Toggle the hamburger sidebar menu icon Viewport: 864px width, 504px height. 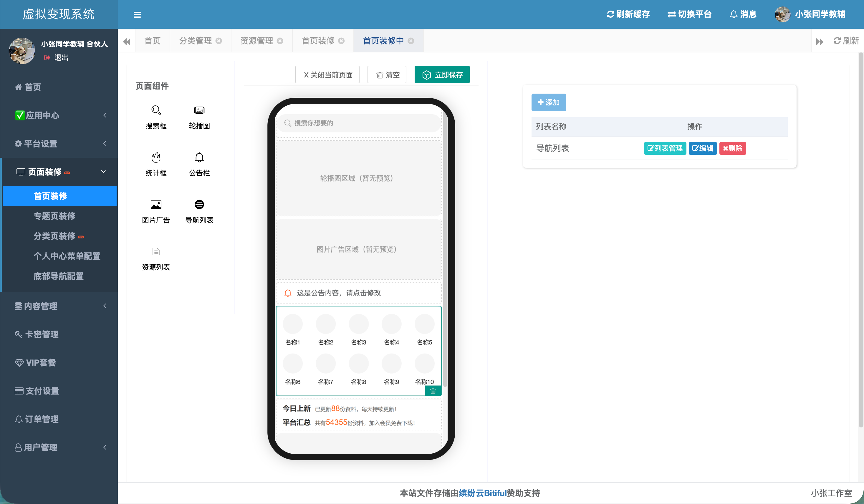point(137,14)
